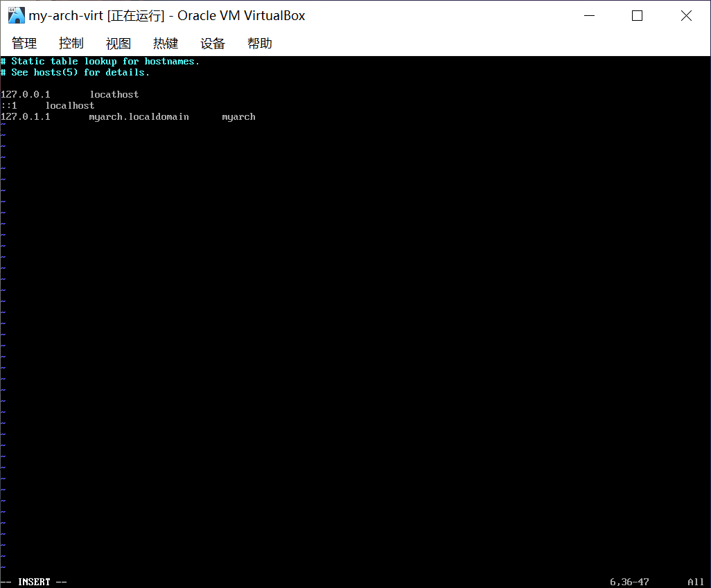Click the misspelled 'locathost' hostname

click(114, 95)
